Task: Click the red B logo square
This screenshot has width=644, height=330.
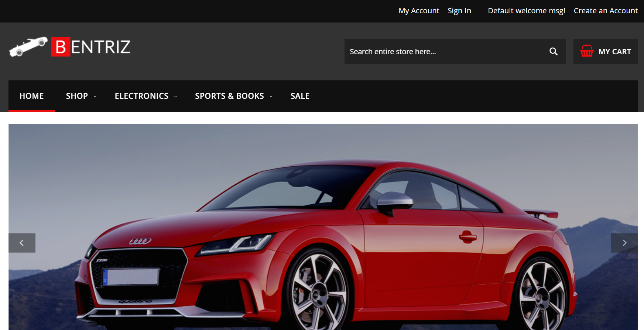Action: (61, 47)
